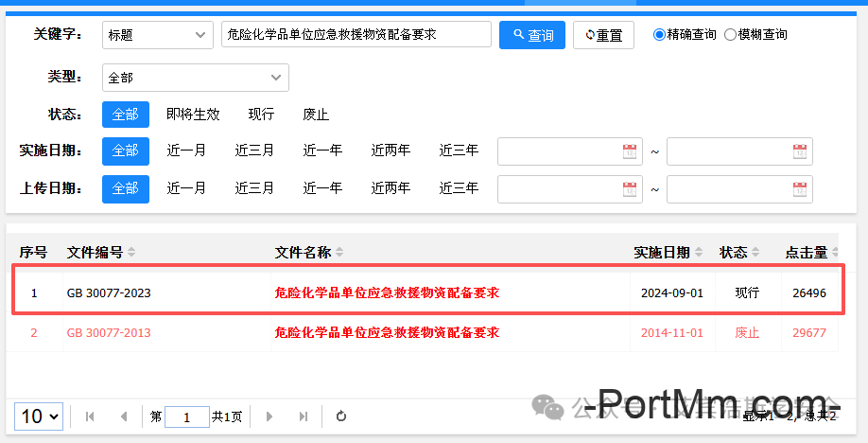Select 全部 in the 上传日期 row
The width and height of the screenshot is (868, 443).
click(126, 188)
